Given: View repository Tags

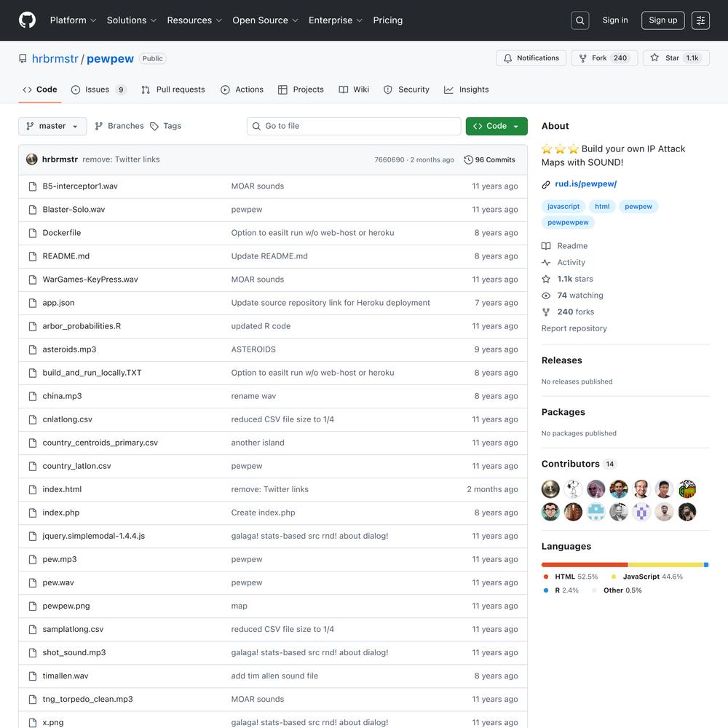Looking at the screenshot, I should [166, 126].
